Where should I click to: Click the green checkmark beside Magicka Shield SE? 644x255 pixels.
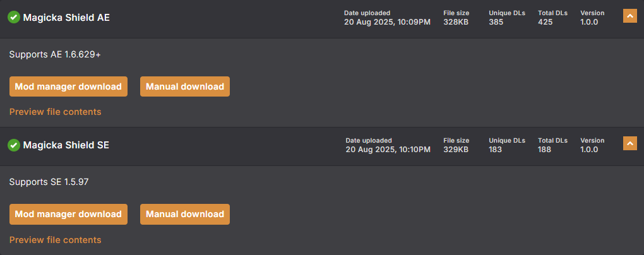[x=14, y=145]
